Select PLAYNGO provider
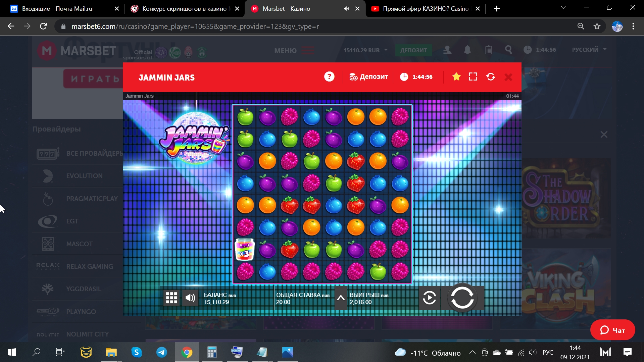The height and width of the screenshot is (362, 644). [x=78, y=312]
